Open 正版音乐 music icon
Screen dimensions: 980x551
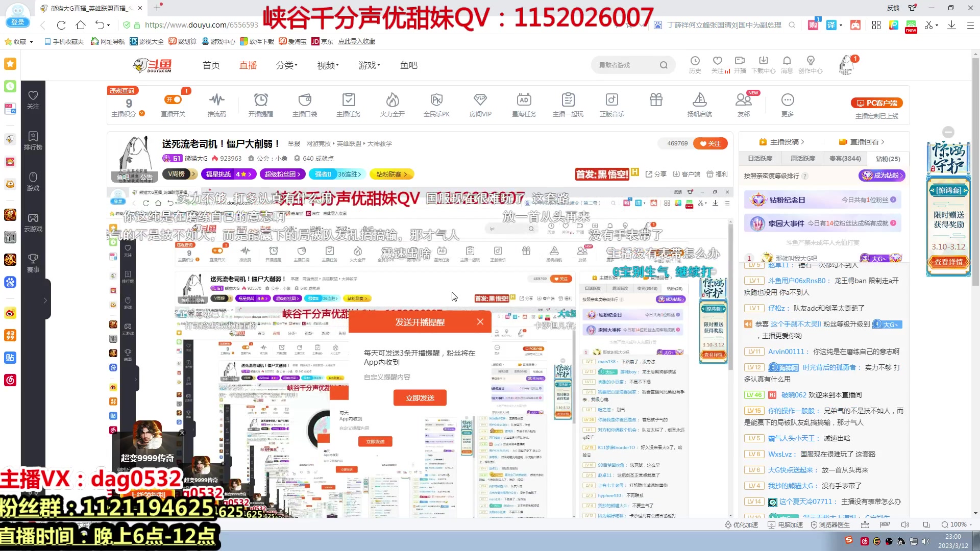[612, 105]
